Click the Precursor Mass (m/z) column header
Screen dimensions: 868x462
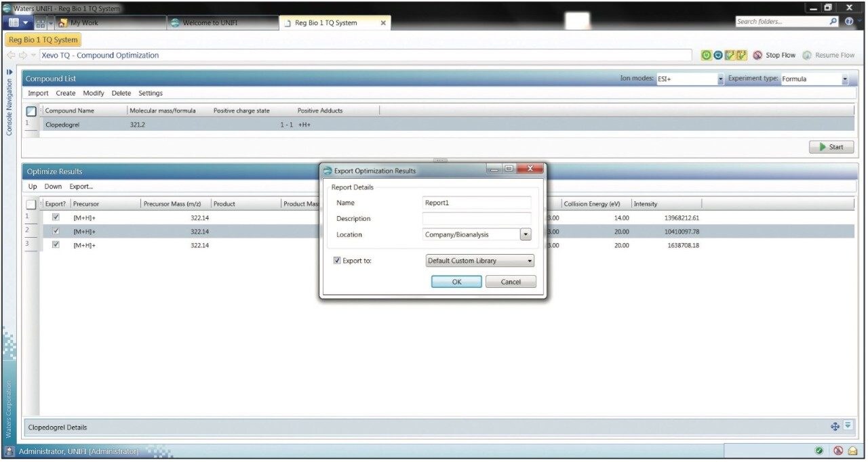pos(176,204)
